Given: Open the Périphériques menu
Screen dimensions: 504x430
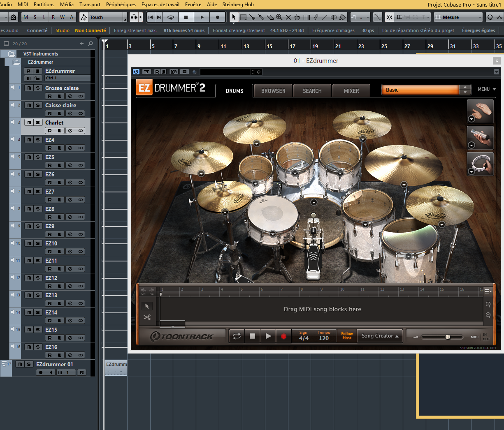Looking at the screenshot, I should click(x=121, y=5).
